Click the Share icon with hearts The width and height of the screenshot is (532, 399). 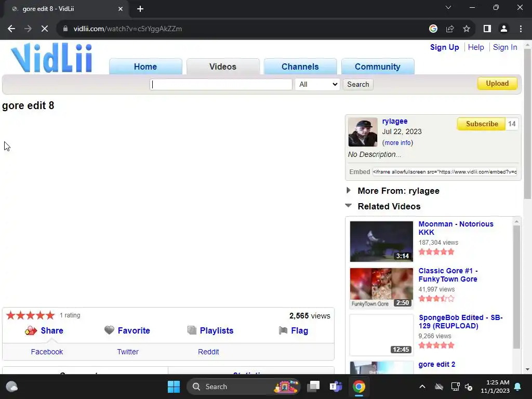click(31, 330)
